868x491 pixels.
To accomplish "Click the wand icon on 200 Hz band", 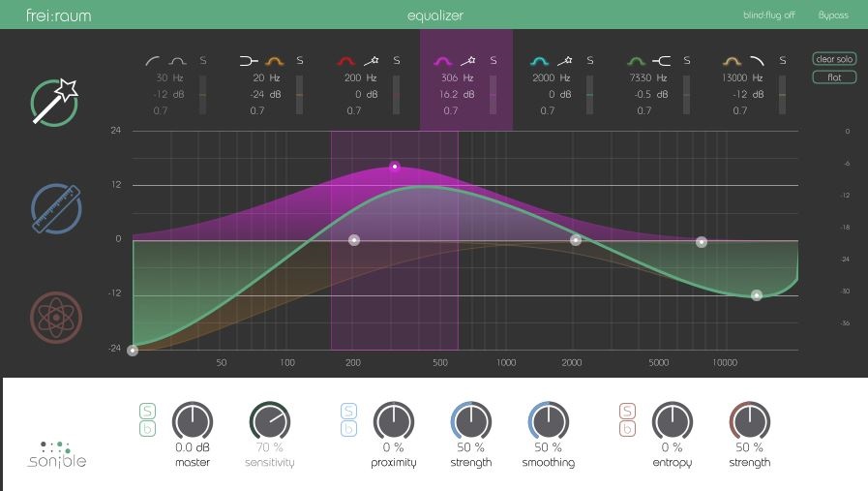I will 371,60.
